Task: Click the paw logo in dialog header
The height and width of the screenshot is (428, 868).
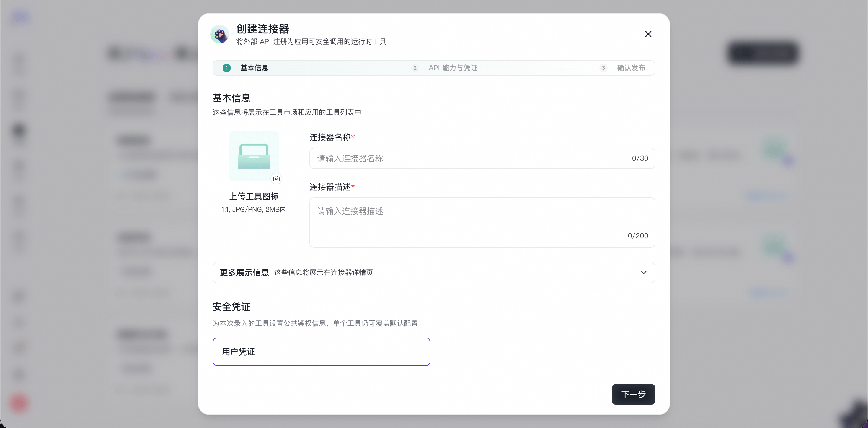Action: point(220,34)
